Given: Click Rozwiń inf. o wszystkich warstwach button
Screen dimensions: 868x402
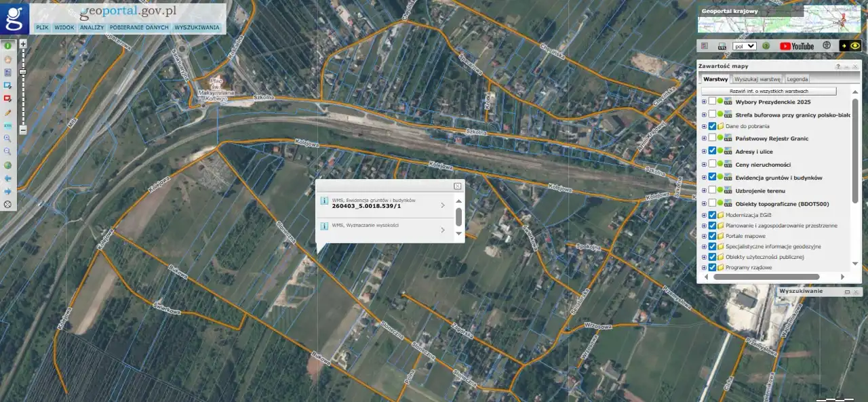Looking at the screenshot, I should (768, 91).
